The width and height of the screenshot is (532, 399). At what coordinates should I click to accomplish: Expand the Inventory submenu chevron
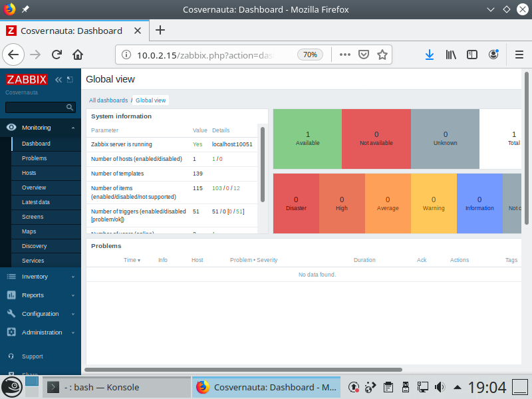73,276
